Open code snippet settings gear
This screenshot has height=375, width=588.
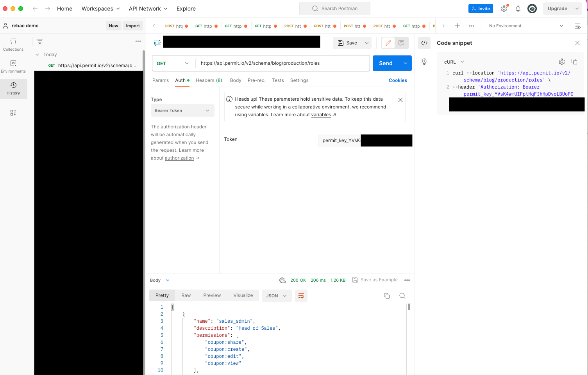[561, 62]
